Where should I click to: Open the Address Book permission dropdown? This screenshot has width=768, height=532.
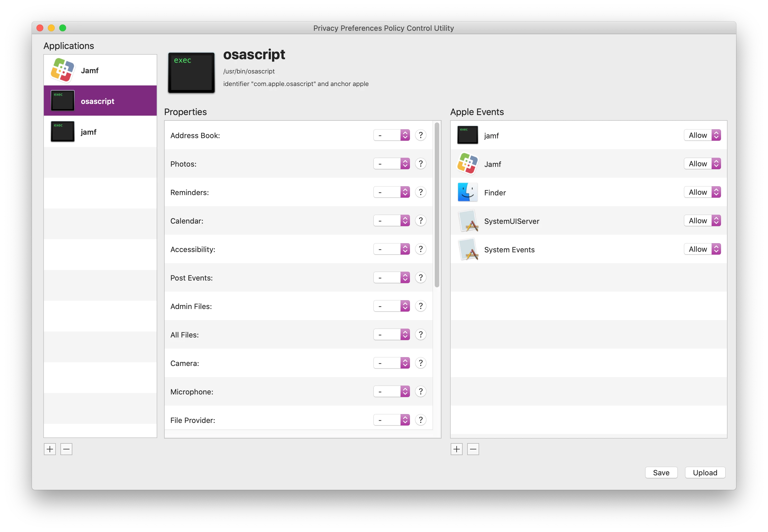[392, 135]
